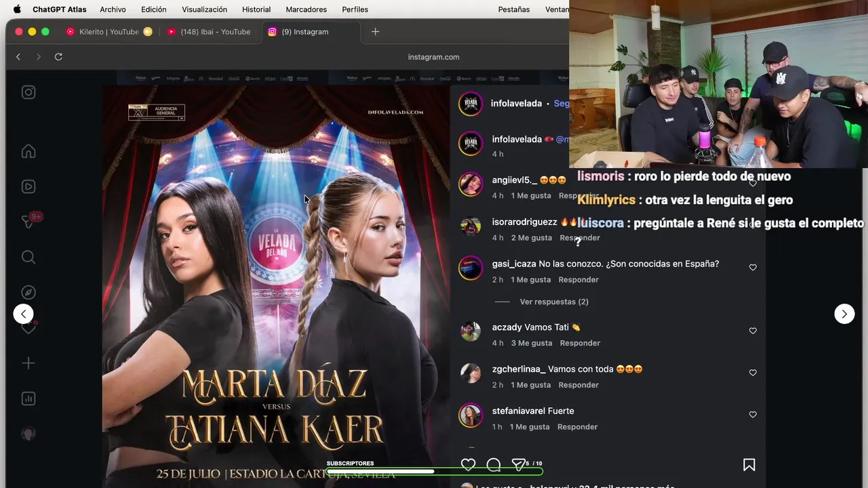Like gasi_icaza's comment
The image size is (868, 488).
tap(753, 268)
